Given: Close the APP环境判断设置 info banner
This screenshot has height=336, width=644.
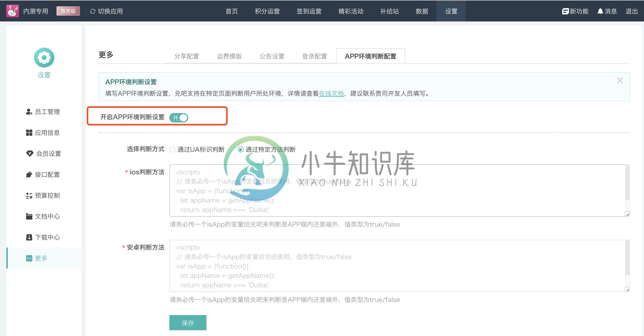Looking at the screenshot, I should [x=620, y=80].
